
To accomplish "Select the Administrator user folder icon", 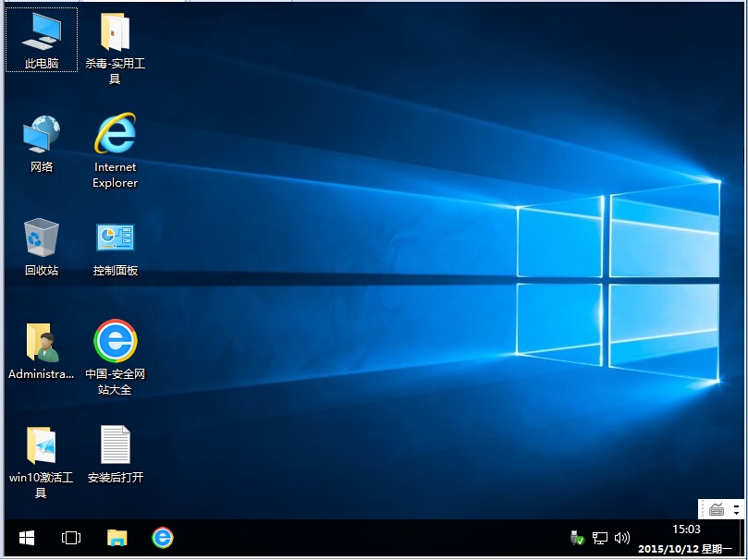I will (x=41, y=343).
